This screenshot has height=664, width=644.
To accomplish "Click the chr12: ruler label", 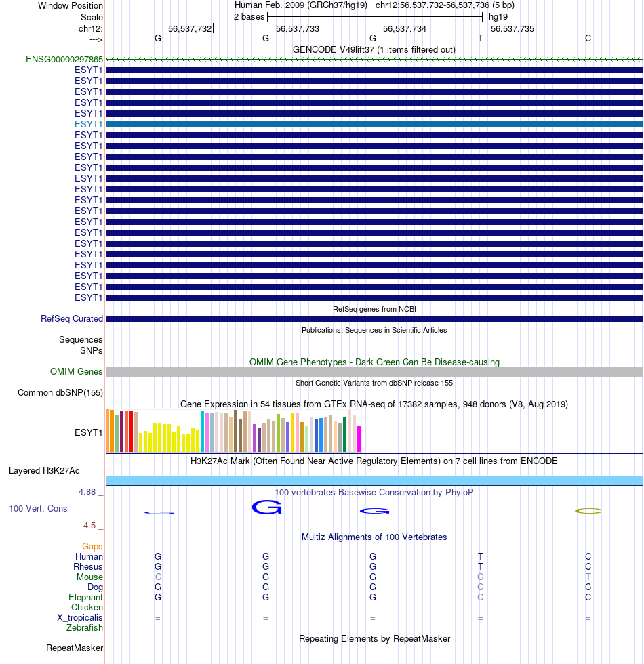I will pos(91,28).
